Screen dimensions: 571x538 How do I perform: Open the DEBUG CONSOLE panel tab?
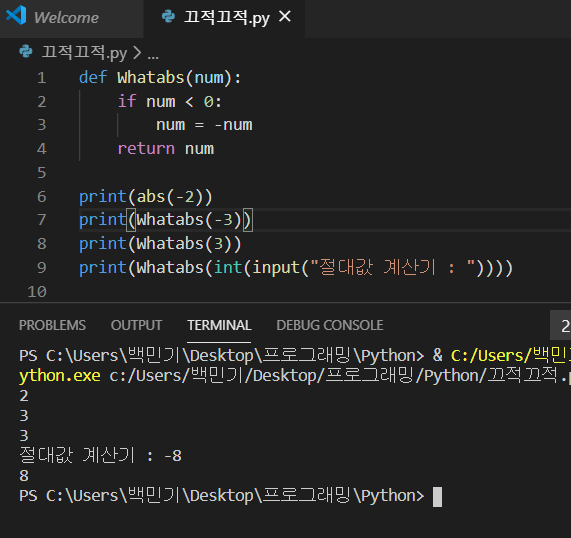330,325
